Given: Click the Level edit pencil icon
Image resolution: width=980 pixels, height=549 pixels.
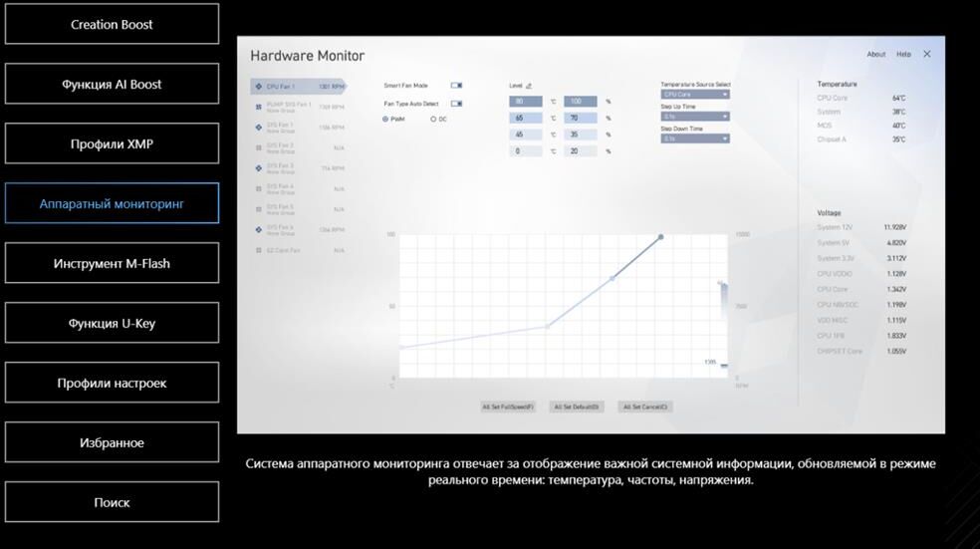Looking at the screenshot, I should tap(529, 86).
